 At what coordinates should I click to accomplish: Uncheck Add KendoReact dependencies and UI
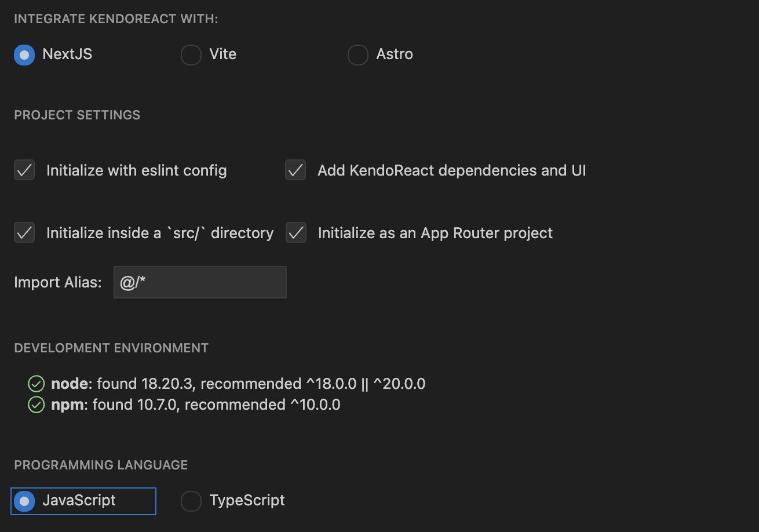(295, 171)
